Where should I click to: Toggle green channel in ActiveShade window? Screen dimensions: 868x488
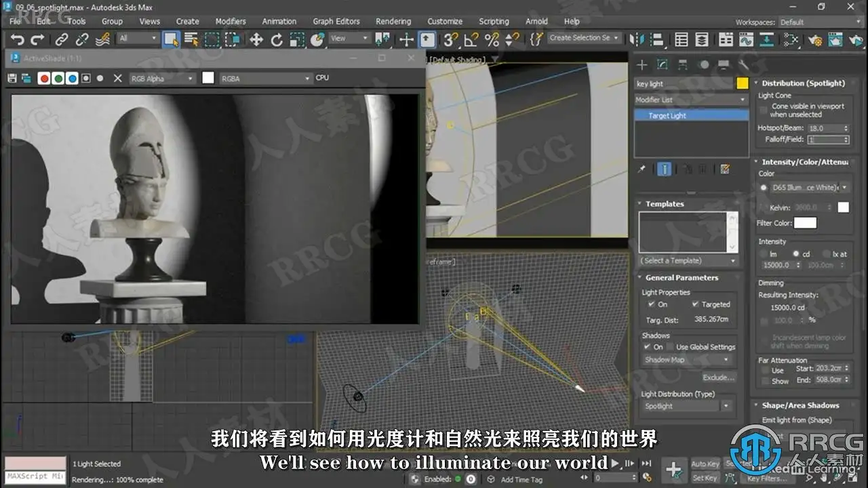58,79
